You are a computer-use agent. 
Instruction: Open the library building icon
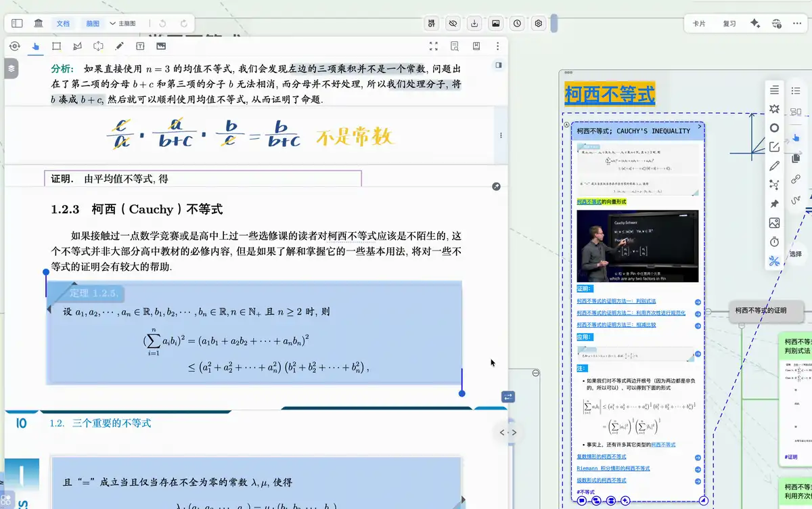(38, 23)
